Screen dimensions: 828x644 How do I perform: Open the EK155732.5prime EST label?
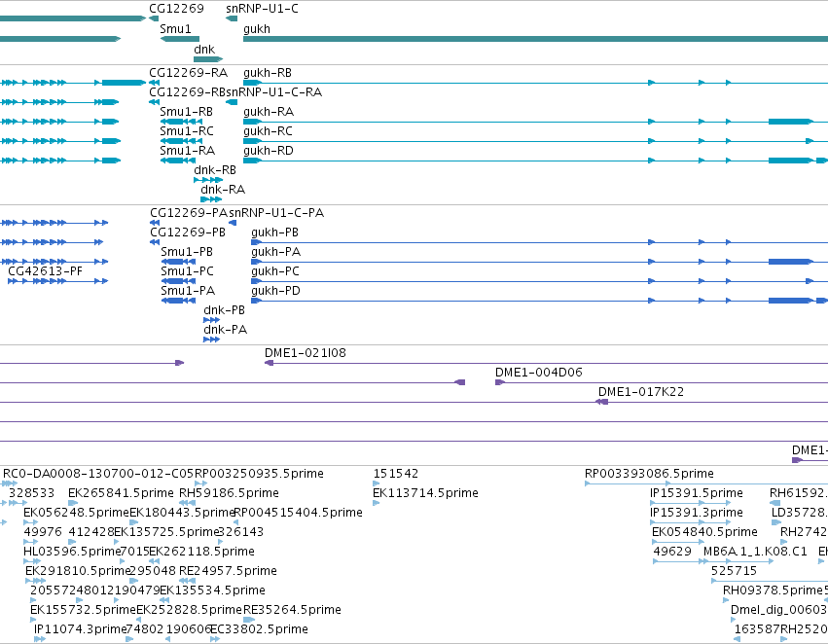[83, 611]
